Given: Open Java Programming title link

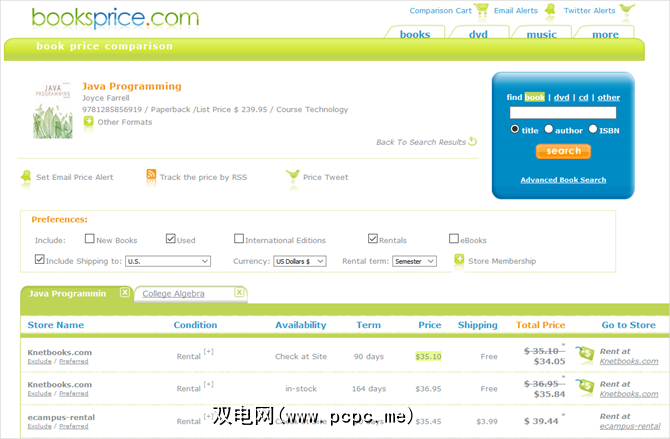Looking at the screenshot, I should 132,86.
